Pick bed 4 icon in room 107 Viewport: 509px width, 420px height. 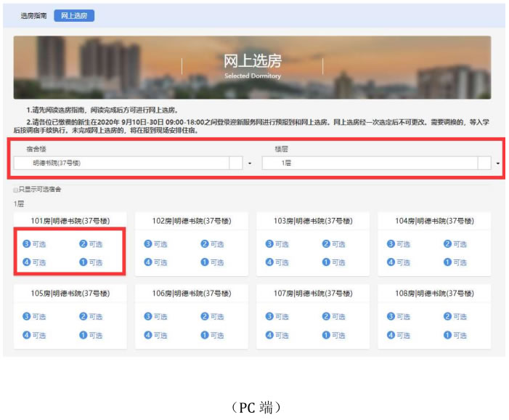pyautogui.click(x=269, y=335)
